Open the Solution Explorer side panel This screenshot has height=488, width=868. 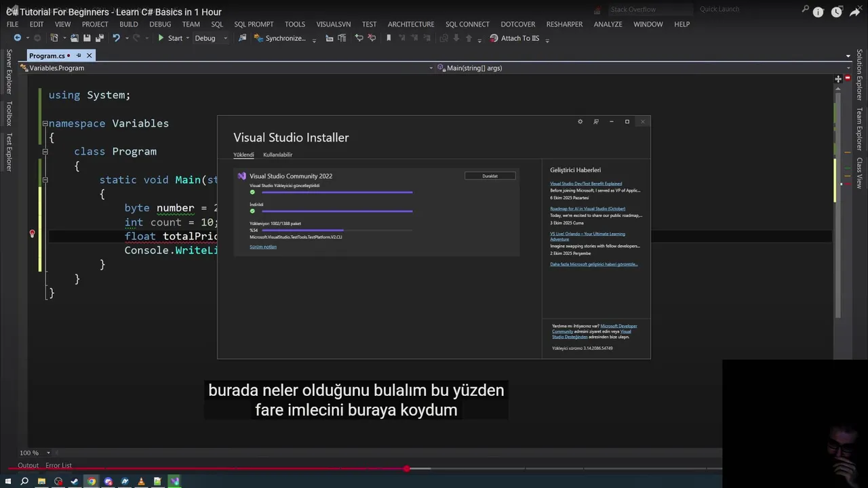(x=859, y=75)
